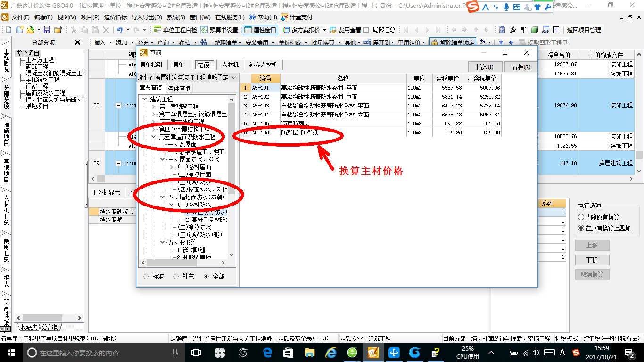Select 清除原有换算 option
Viewport: 644px width, 362px height.
(581, 217)
